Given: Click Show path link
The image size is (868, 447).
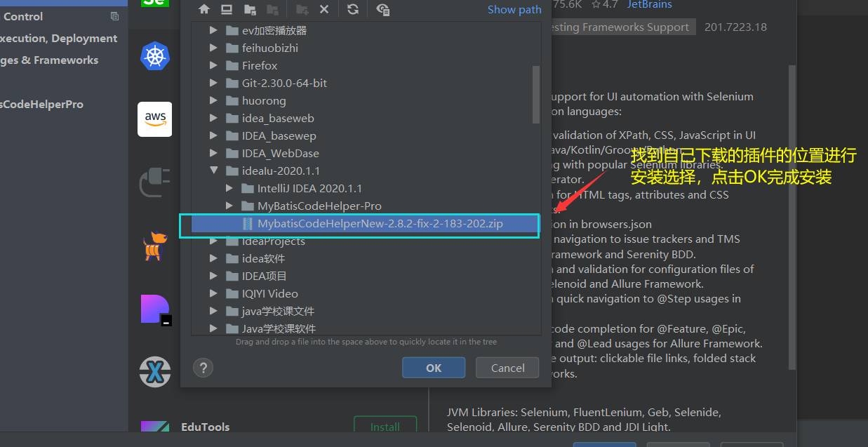Looking at the screenshot, I should click(514, 10).
